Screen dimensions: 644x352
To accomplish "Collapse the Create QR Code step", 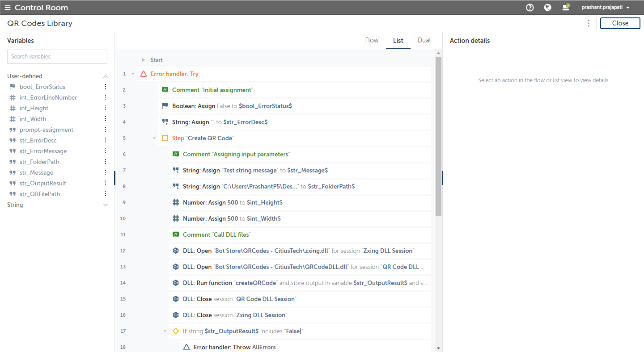I will click(x=154, y=138).
